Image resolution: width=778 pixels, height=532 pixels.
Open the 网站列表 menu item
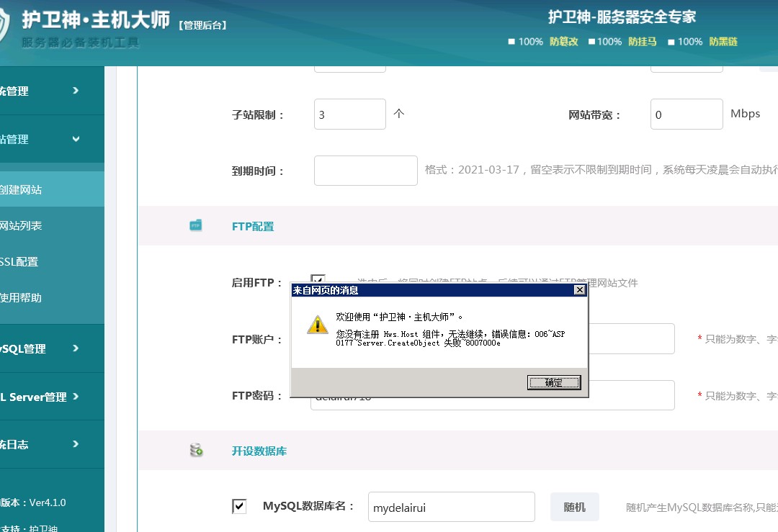[x=22, y=226]
